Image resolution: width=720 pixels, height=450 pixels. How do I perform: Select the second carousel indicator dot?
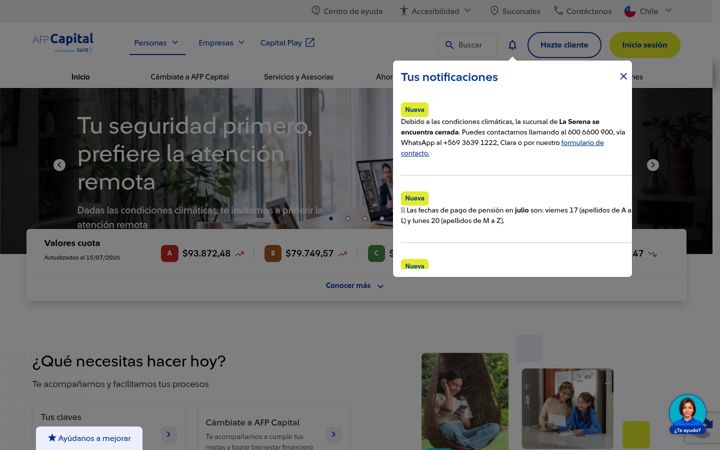point(348,219)
